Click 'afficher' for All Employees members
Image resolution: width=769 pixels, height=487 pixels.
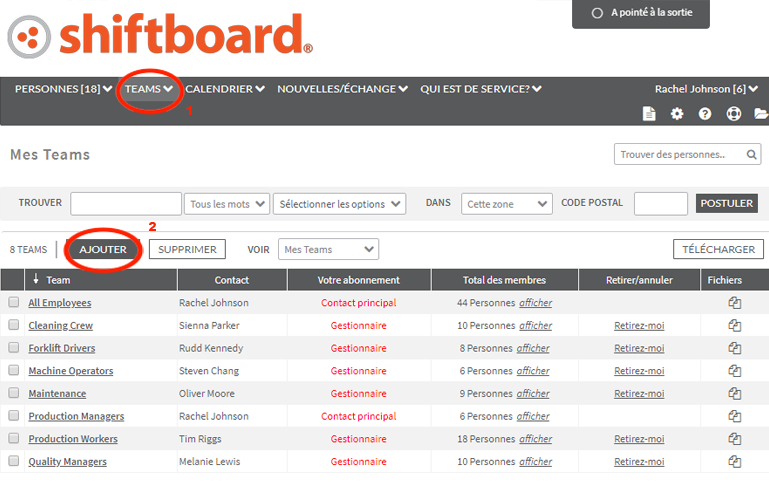coord(536,303)
